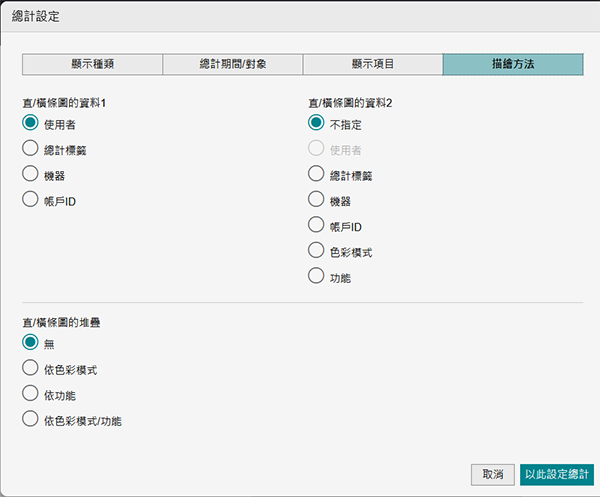Viewport: 600px width, 497px height.
Task: Select 帳戶ID under 直/橫條圖的資料1
Action: [30, 200]
